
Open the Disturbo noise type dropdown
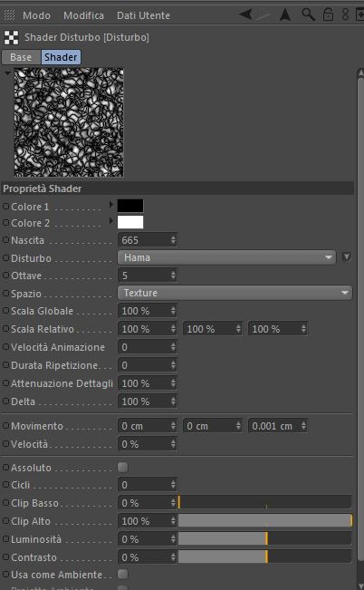pyautogui.click(x=226, y=257)
